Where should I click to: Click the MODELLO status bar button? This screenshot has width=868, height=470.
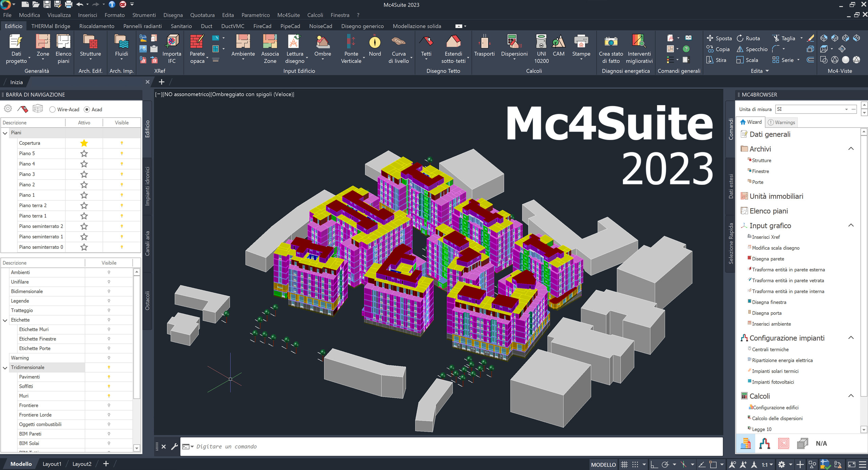tap(603, 465)
